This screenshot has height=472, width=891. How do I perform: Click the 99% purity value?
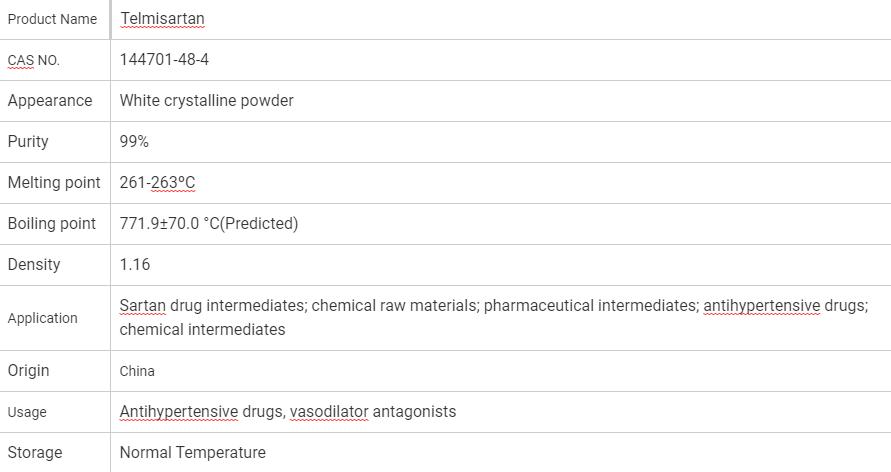(134, 142)
